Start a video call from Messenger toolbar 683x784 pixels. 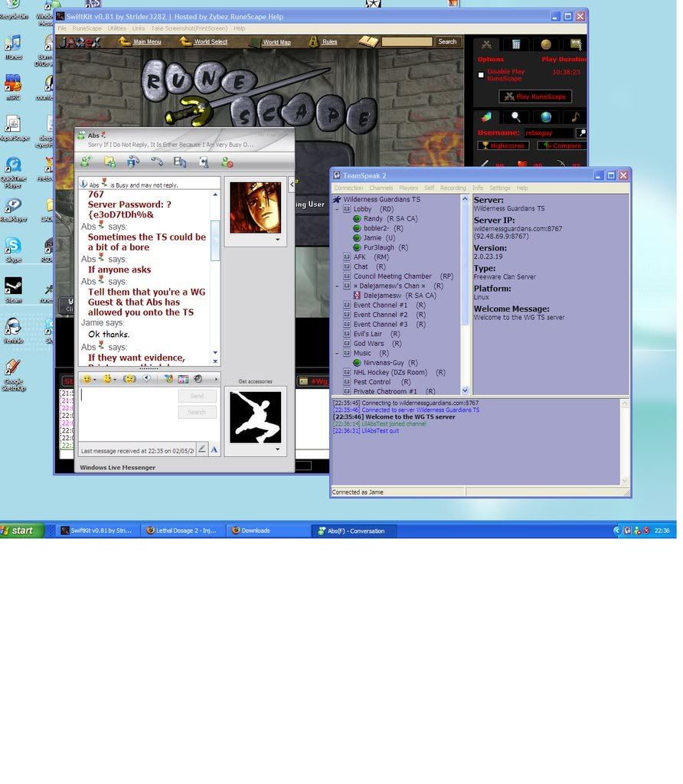(133, 162)
